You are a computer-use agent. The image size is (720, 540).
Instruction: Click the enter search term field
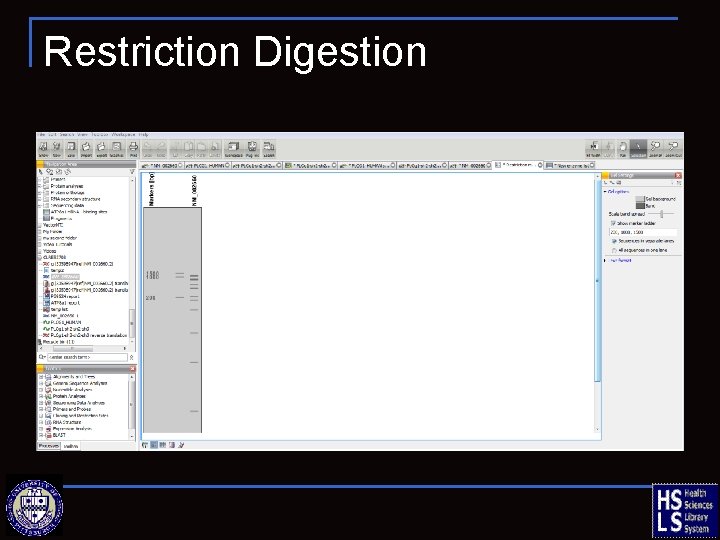tap(87, 357)
